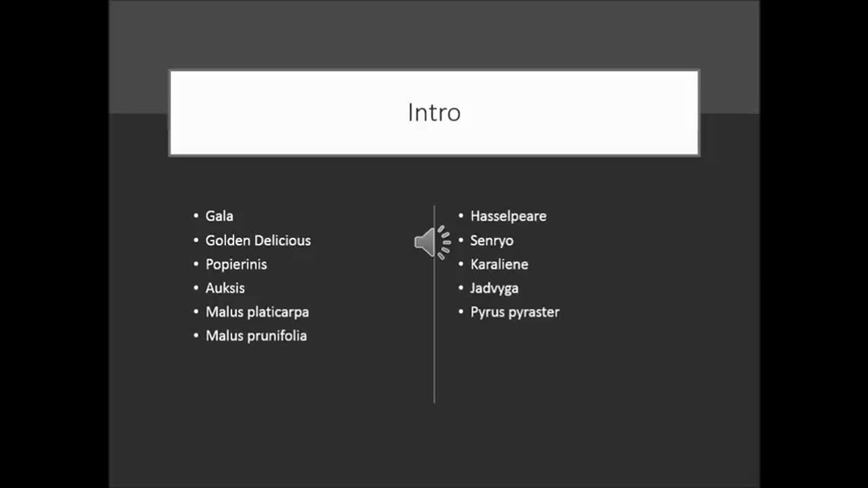
Task: Select the Golden Delicious list entry
Action: click(258, 241)
